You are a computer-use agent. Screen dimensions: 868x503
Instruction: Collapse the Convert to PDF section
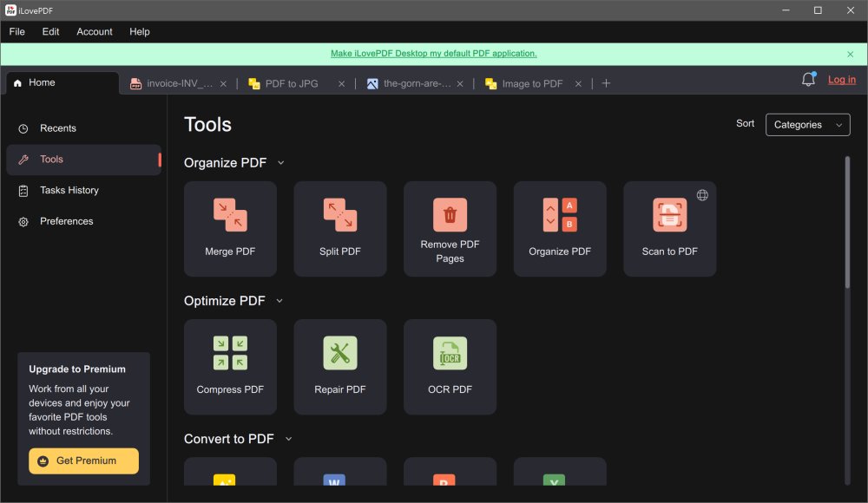[288, 439]
